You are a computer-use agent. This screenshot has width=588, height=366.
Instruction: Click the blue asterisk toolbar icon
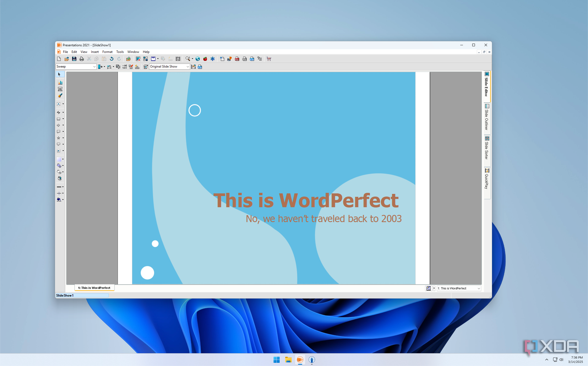click(x=213, y=59)
